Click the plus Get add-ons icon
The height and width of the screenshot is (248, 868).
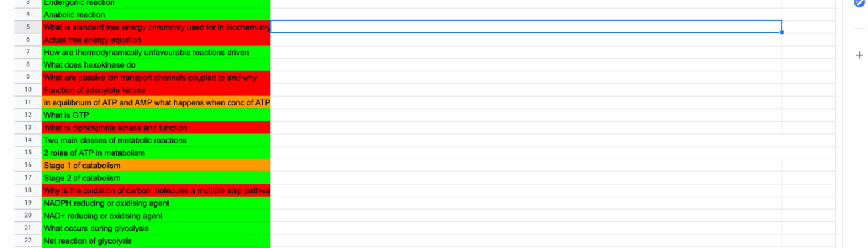click(859, 56)
